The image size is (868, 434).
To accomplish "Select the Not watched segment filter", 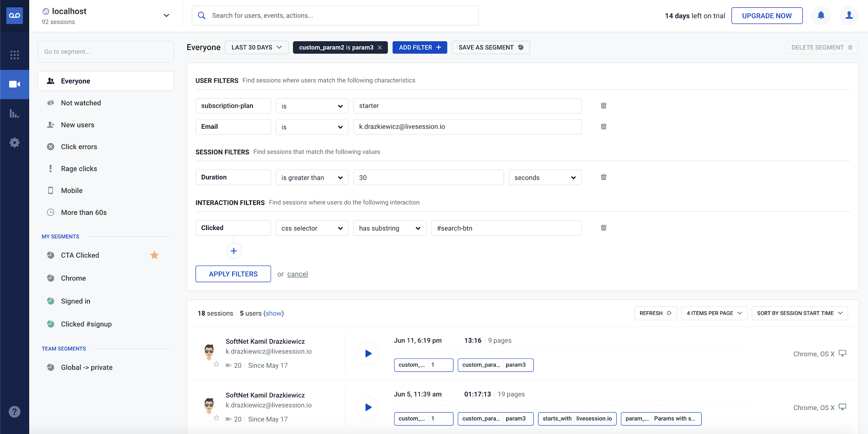I will click(81, 103).
